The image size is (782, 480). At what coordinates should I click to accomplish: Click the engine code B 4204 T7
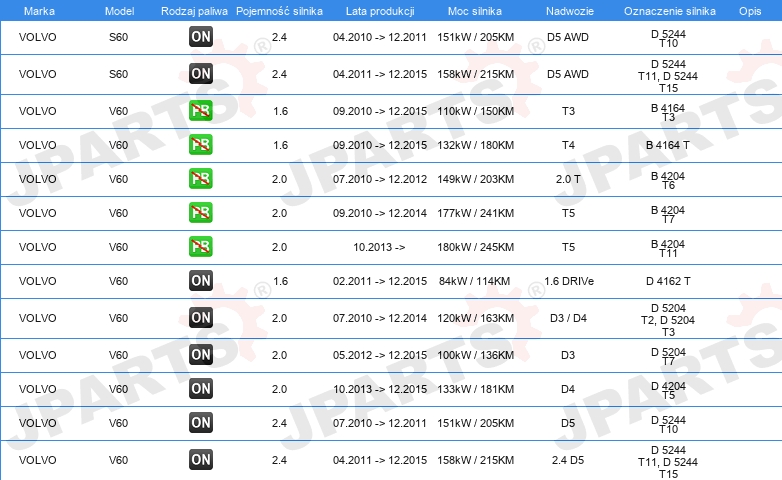(x=668, y=214)
